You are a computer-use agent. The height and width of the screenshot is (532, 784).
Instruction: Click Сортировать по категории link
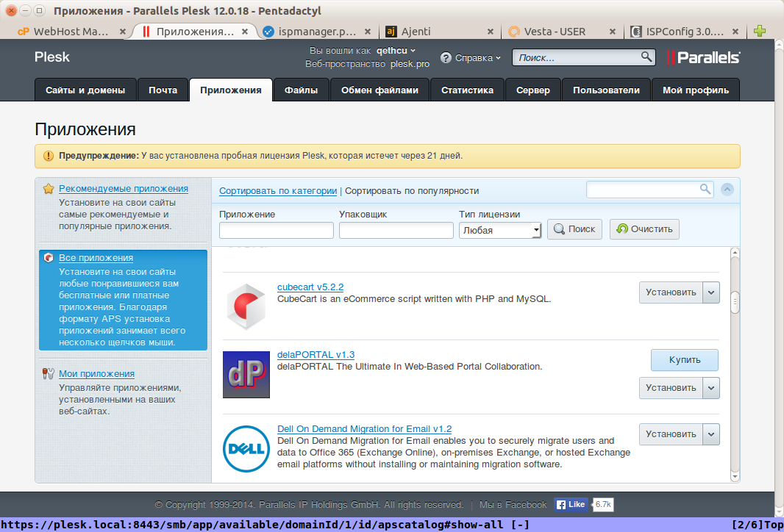pos(278,191)
